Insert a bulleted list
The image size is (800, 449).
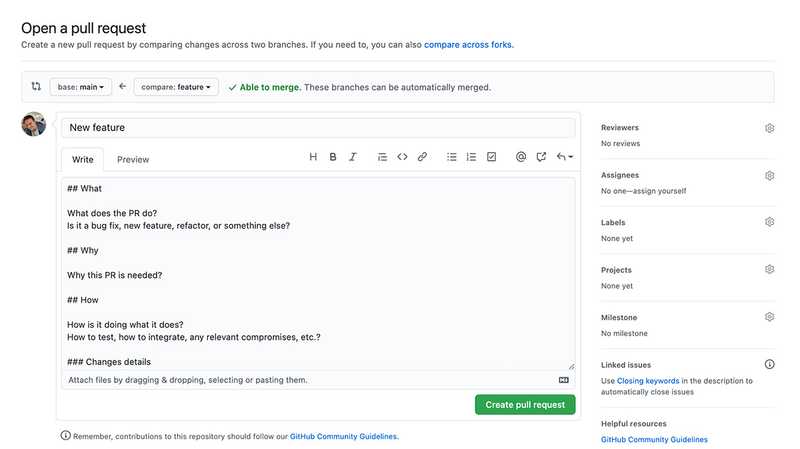click(452, 157)
